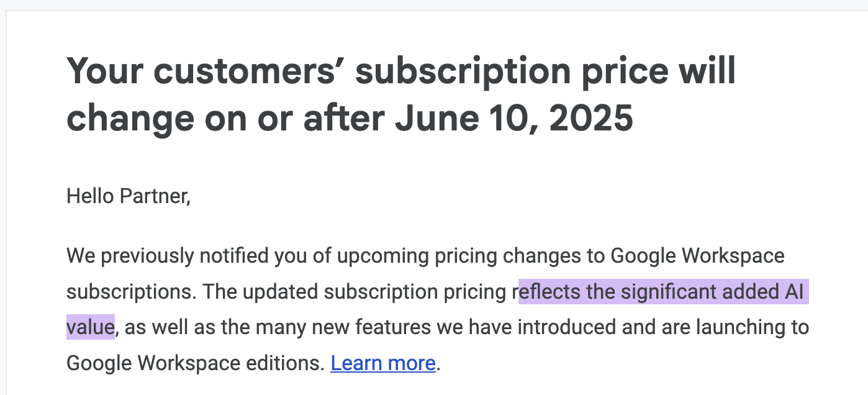Click the date "June 10, 2025" in heading
868x395 pixels.
click(x=514, y=118)
